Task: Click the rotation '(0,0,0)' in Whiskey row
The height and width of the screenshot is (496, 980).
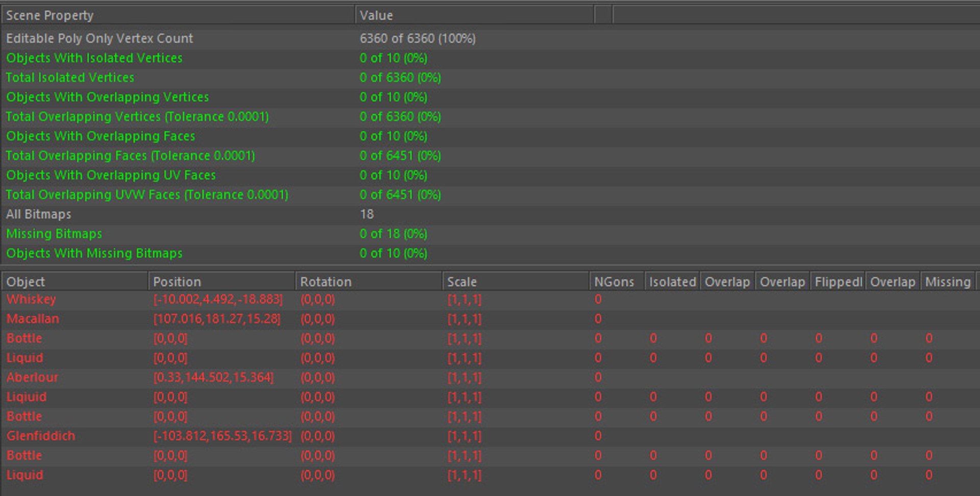Action: (x=317, y=300)
